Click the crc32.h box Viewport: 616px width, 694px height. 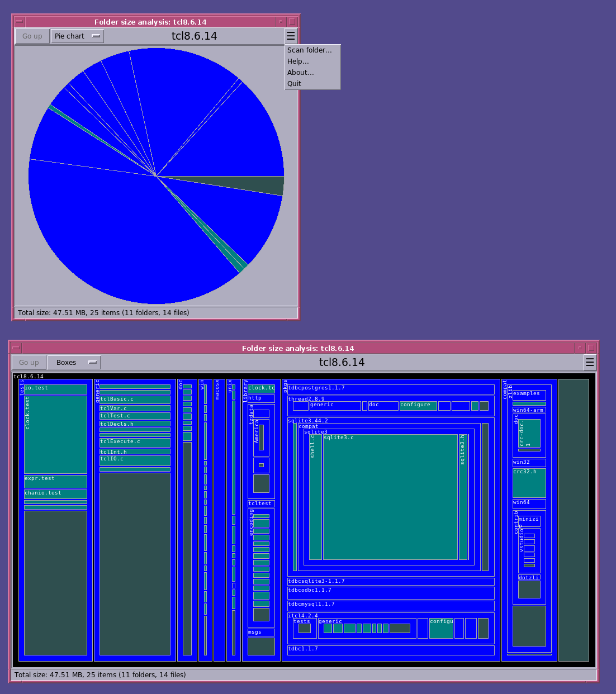pyautogui.click(x=529, y=483)
